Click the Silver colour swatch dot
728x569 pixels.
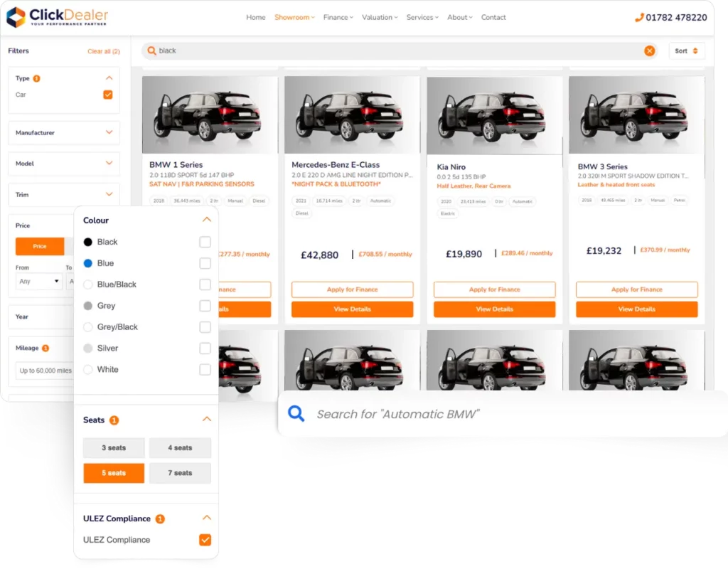87,349
